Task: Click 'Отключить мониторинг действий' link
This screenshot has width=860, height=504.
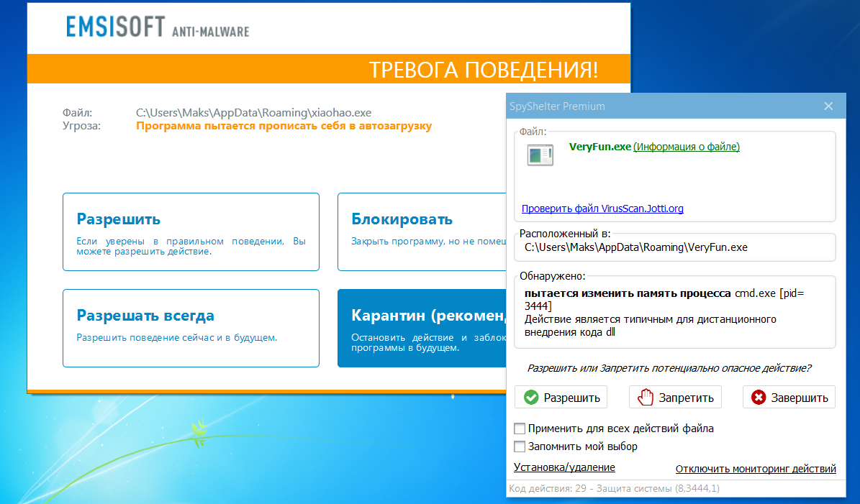Action: 756,469
